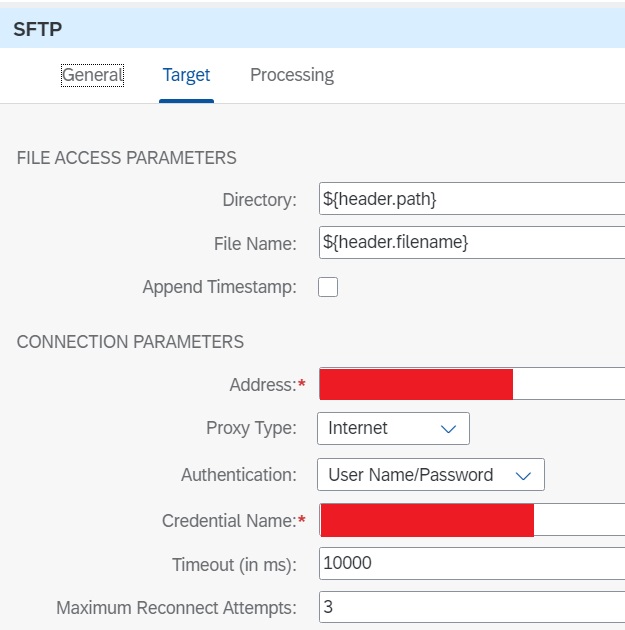
Task: Open the Authentication dropdown chevron
Action: click(x=523, y=475)
